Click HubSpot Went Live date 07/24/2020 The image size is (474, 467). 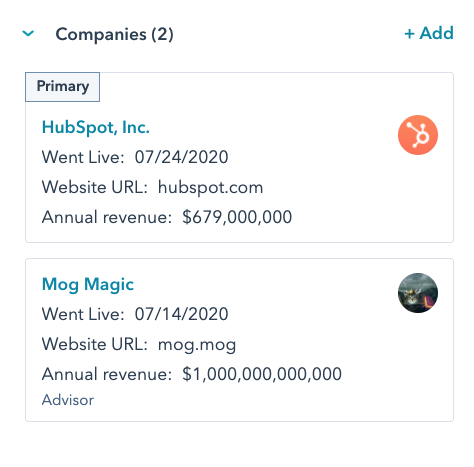(x=181, y=157)
